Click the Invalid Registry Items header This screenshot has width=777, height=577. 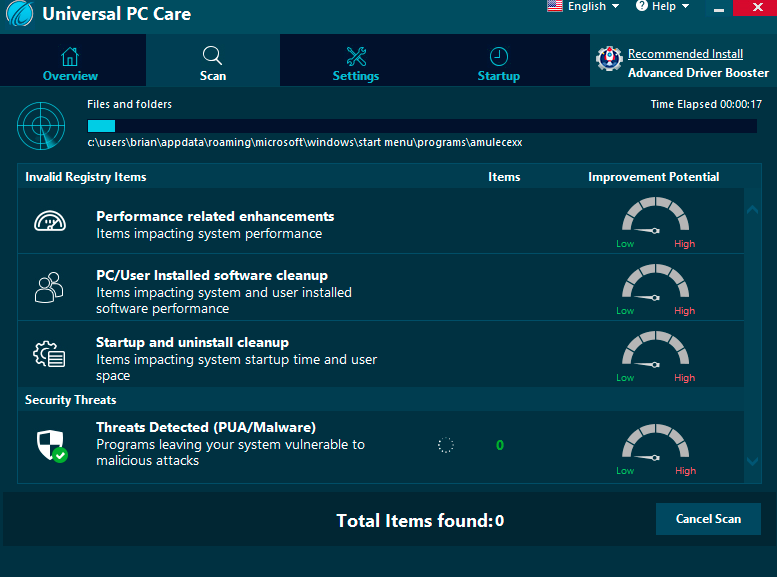86,177
